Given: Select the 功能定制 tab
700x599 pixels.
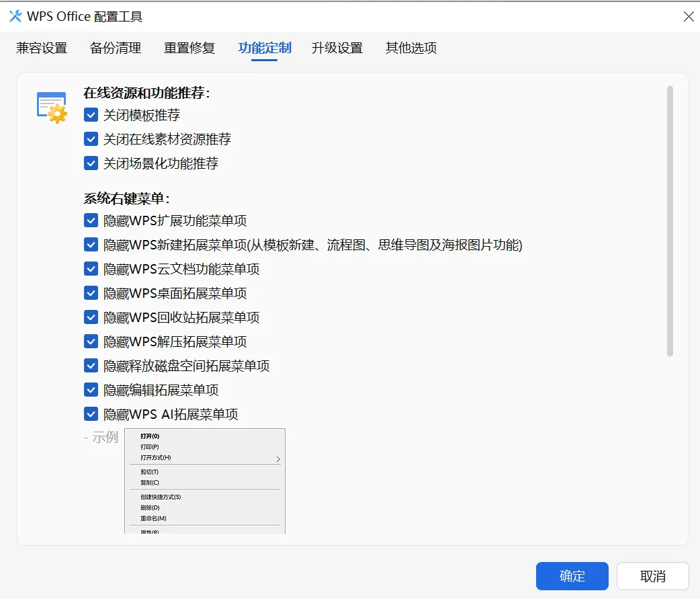Looking at the screenshot, I should tap(264, 48).
